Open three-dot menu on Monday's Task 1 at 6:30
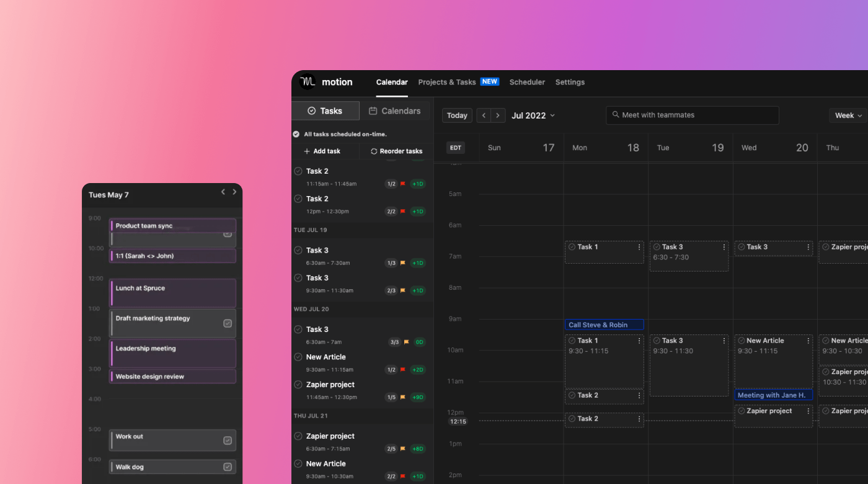868x484 pixels. pos(639,247)
